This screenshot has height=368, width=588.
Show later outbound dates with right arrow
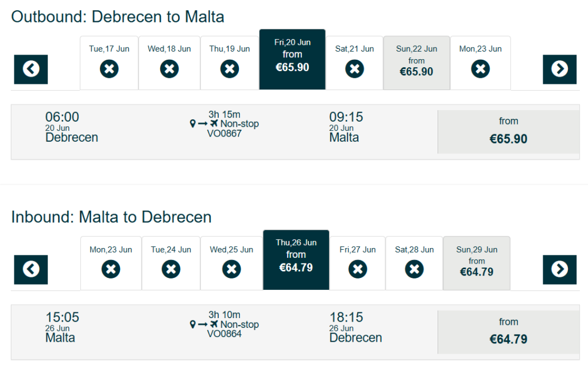click(559, 69)
